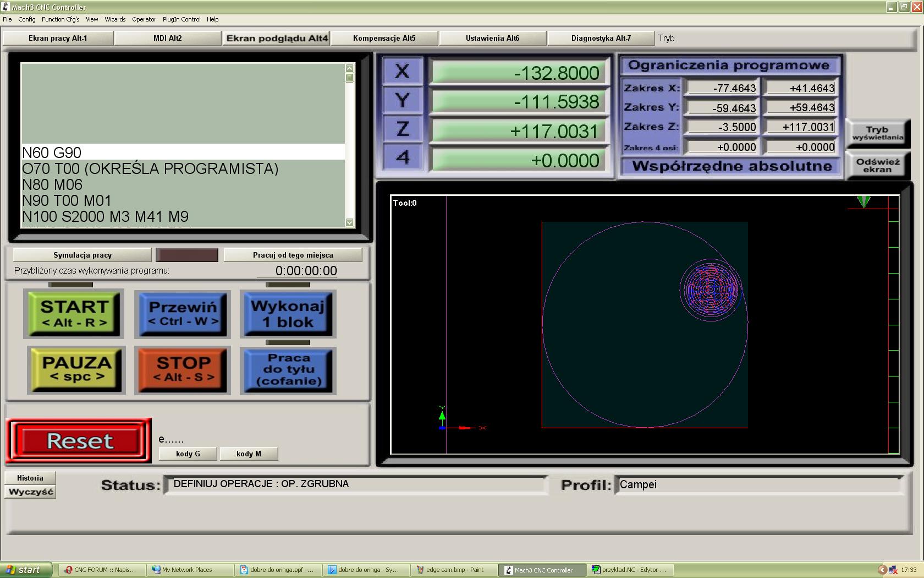Click the simulation LED indicator
Screen dimensions: 924x578
pyautogui.click(x=187, y=255)
